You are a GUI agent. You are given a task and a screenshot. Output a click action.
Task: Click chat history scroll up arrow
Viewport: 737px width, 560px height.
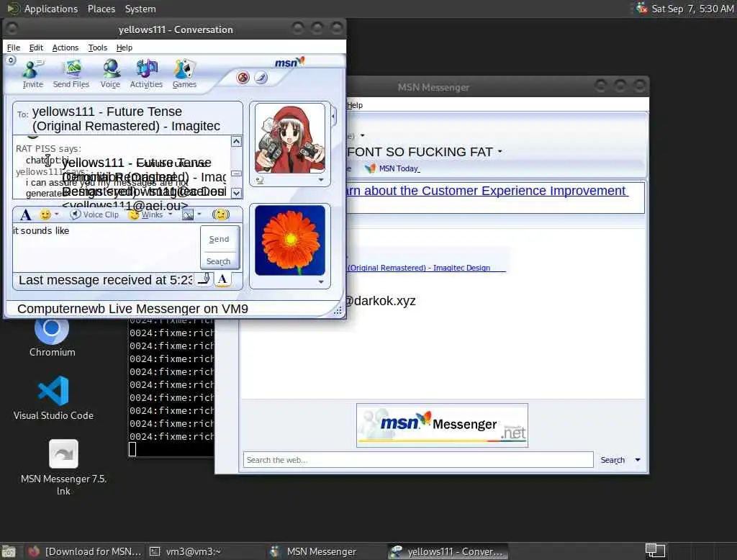pyautogui.click(x=236, y=141)
